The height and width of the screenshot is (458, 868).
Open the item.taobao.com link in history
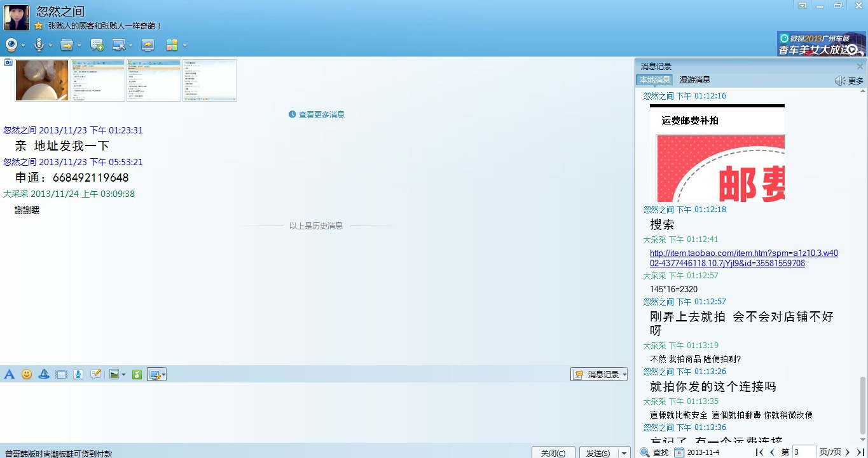[x=744, y=258]
